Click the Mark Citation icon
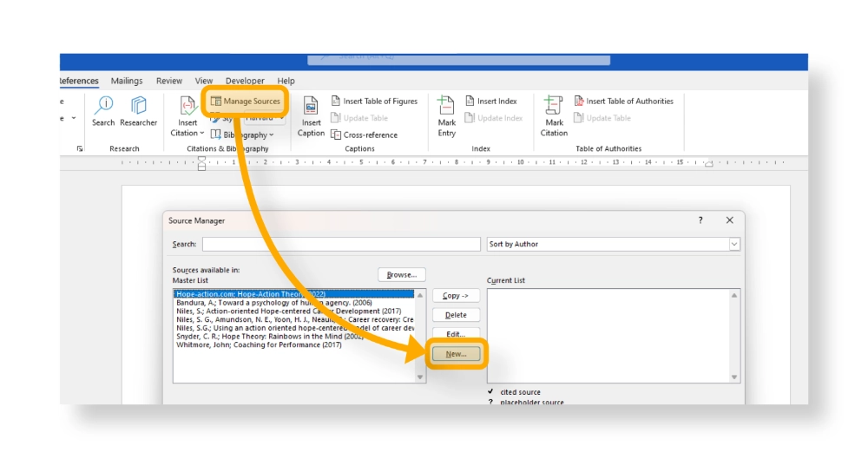Screen dimensions: 868x459 click(554, 115)
